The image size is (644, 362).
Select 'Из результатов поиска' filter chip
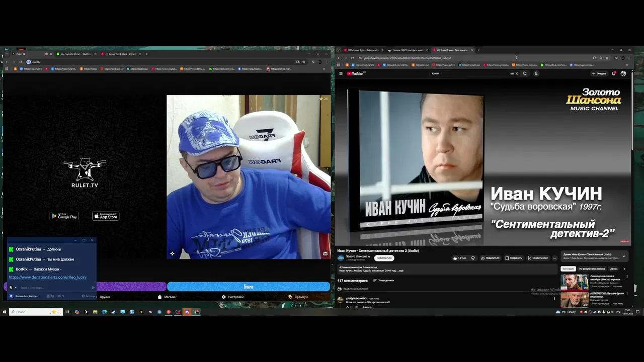click(592, 269)
